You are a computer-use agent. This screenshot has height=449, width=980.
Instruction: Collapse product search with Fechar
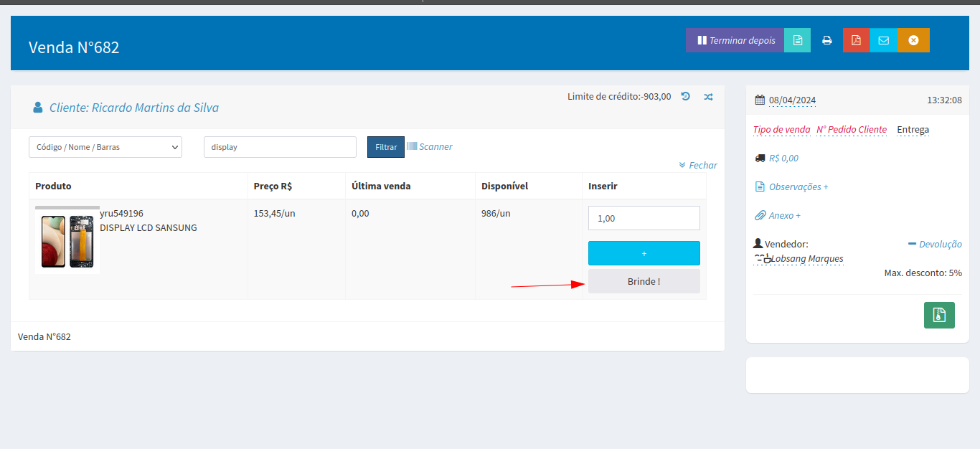(698, 165)
